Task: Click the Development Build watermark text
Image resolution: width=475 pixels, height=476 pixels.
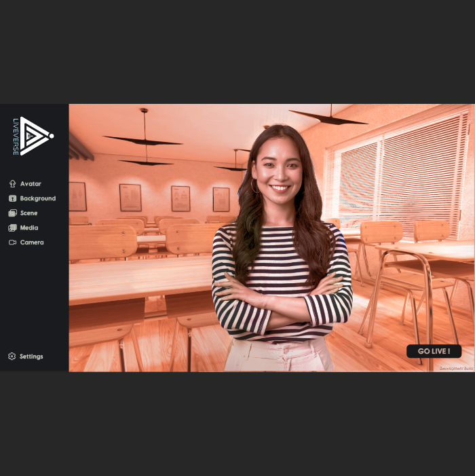Action: point(455,367)
